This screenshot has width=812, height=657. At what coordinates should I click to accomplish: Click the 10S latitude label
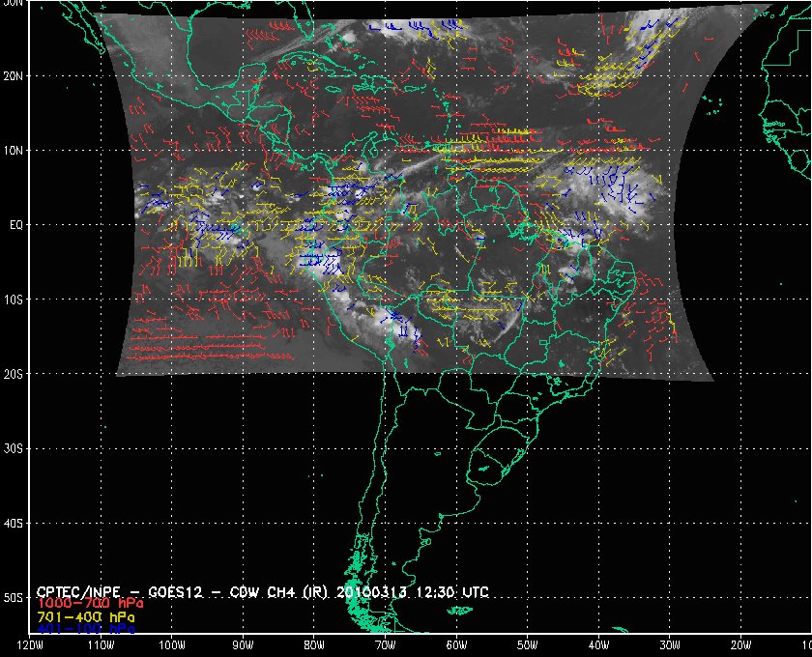click(13, 300)
